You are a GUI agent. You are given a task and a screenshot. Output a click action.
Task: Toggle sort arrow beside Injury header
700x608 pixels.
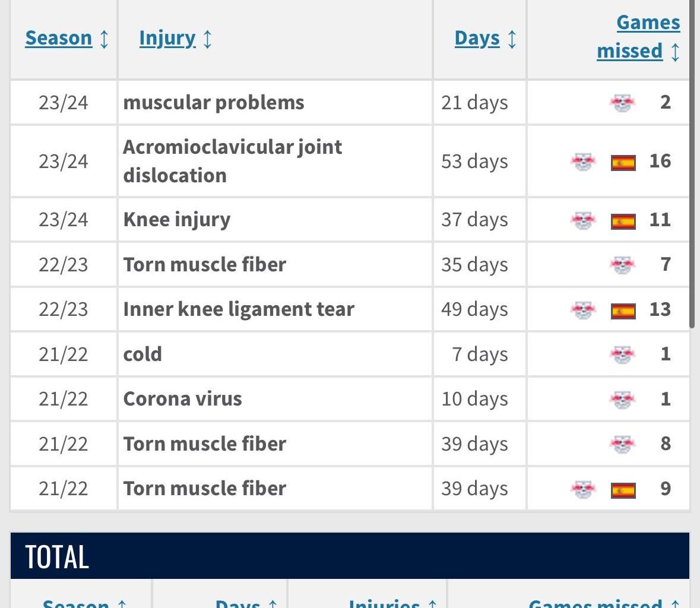pos(207,39)
